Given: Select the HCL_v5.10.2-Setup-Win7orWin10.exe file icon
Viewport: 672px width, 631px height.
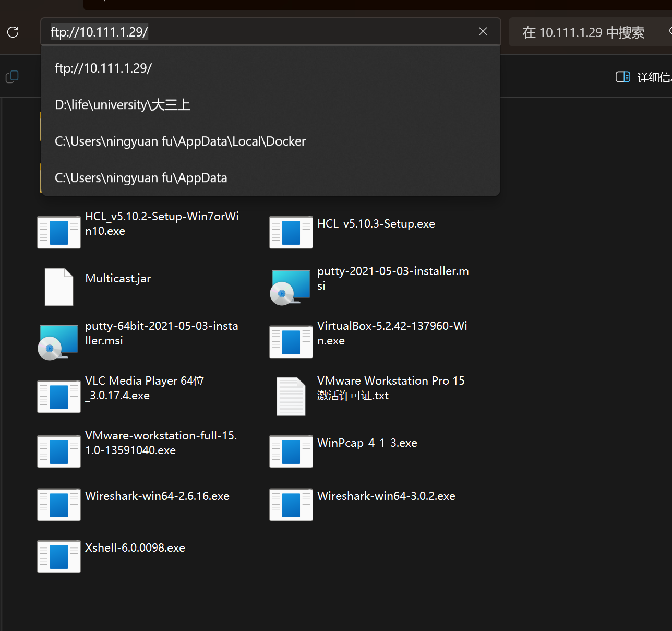Looking at the screenshot, I should 59,232.
